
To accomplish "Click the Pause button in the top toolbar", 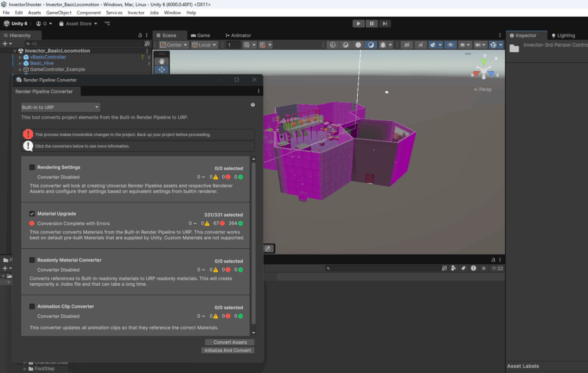I will (372, 23).
